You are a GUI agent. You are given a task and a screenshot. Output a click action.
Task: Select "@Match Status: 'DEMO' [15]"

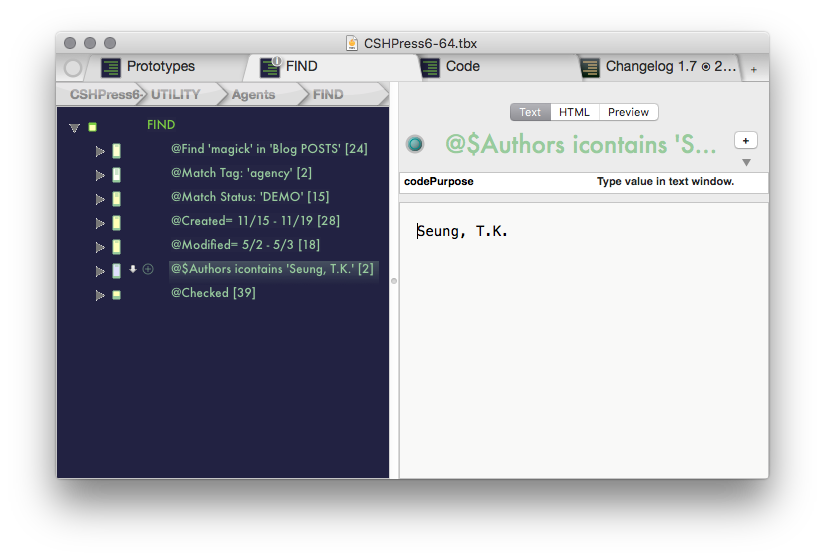(x=250, y=197)
